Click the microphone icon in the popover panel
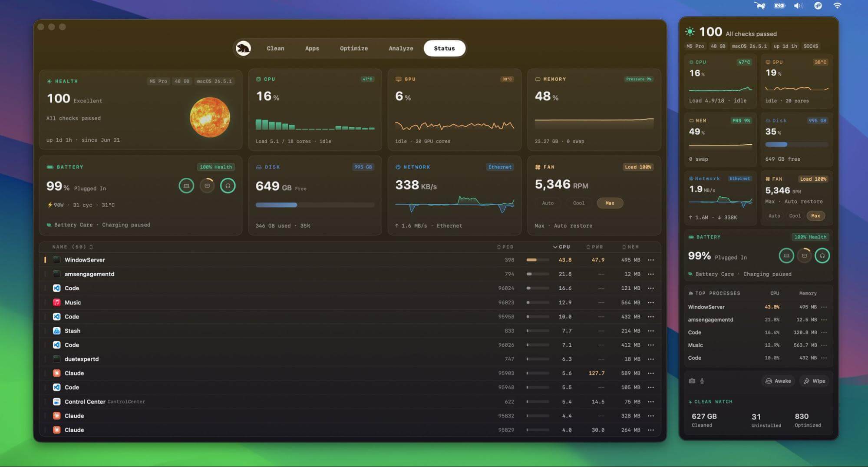 pos(702,381)
